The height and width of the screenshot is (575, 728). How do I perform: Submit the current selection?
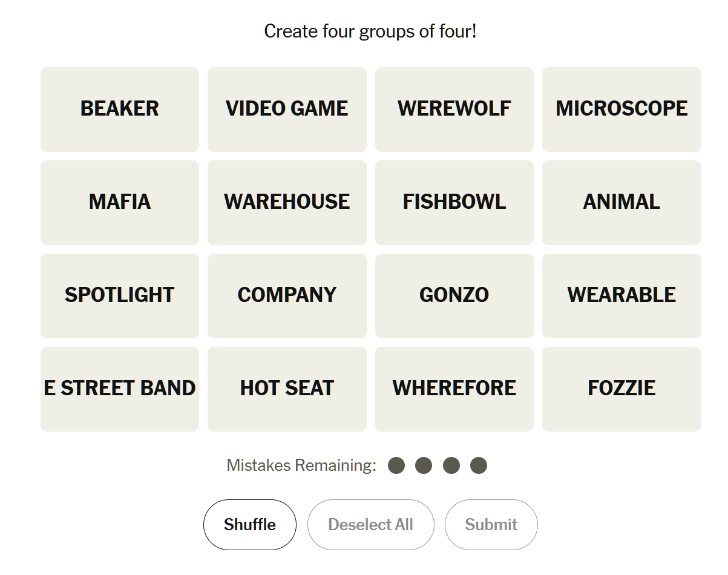click(x=491, y=525)
